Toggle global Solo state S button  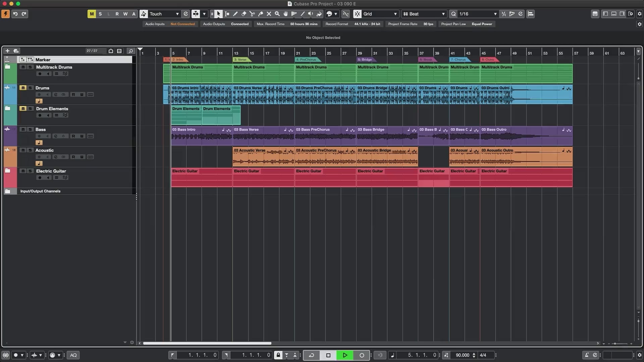pos(100,14)
